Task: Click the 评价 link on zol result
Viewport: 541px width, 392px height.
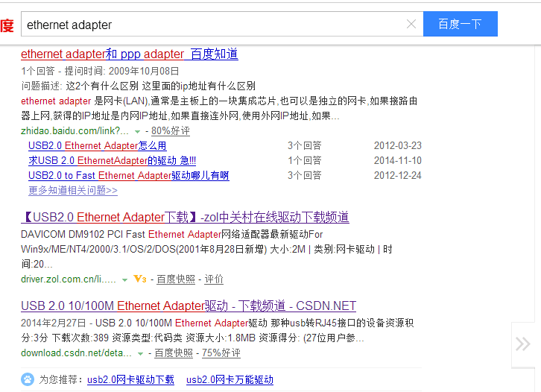Action: (214, 279)
